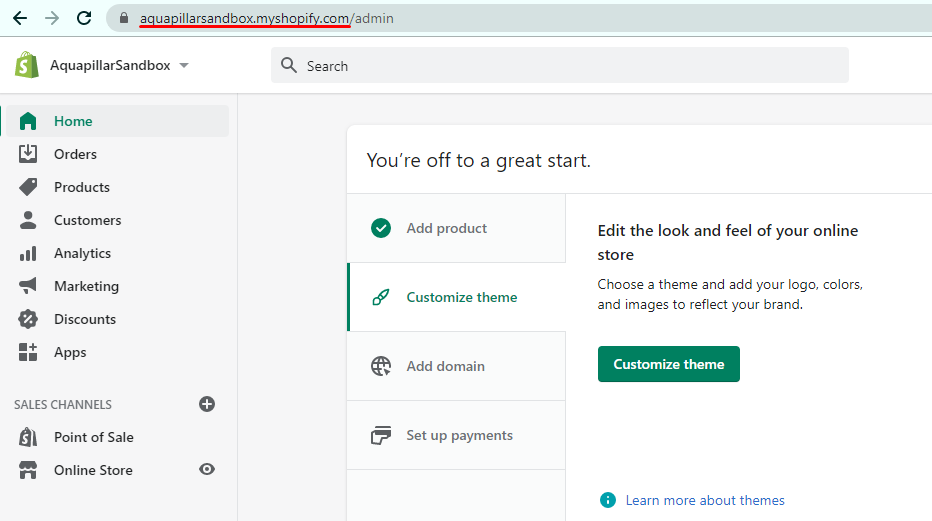The height and width of the screenshot is (521, 932).
Task: Click the Home house icon
Action: click(x=28, y=121)
